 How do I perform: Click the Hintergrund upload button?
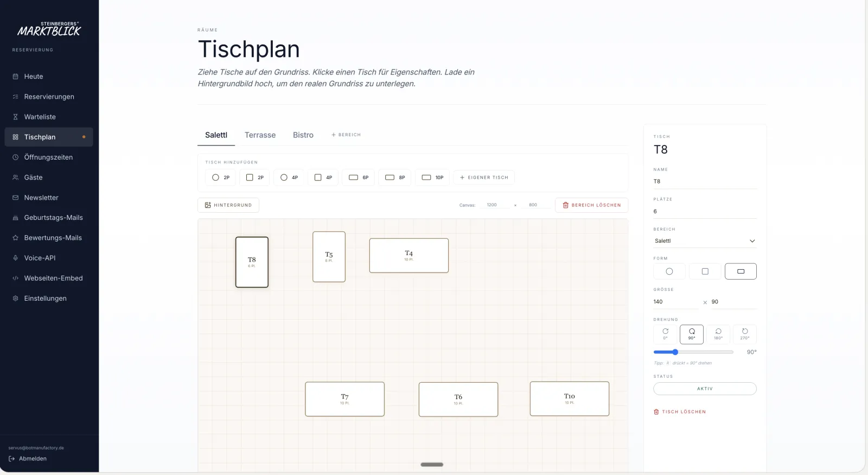coord(228,205)
